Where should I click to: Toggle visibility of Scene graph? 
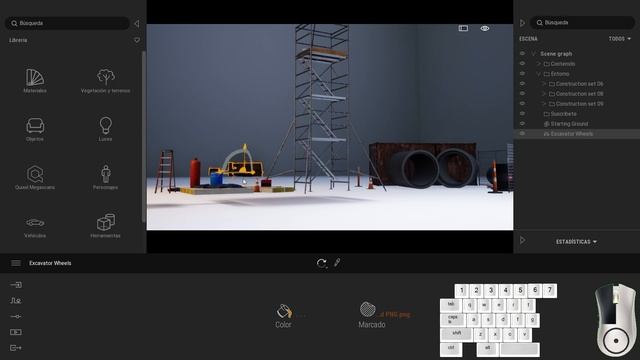tap(522, 53)
